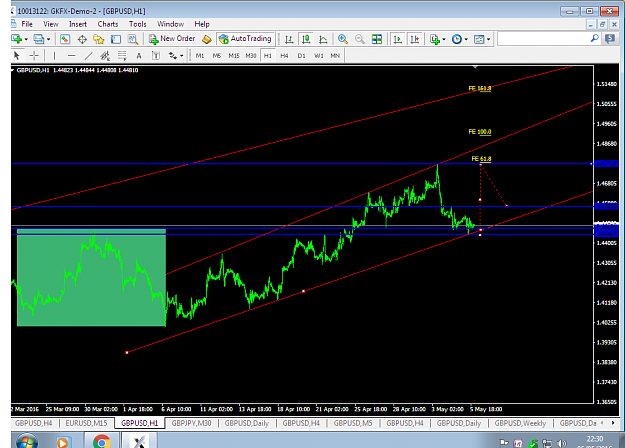Click the New Order button
The height and width of the screenshot is (448, 625).
172,39
